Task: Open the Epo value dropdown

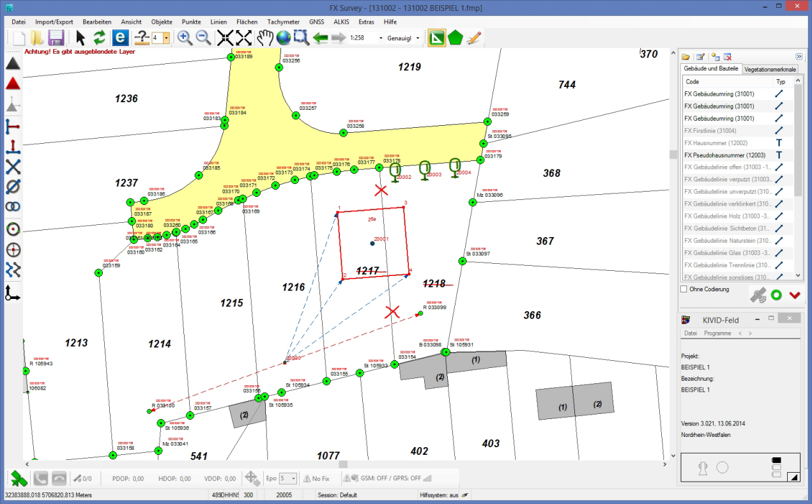Action: (293, 478)
